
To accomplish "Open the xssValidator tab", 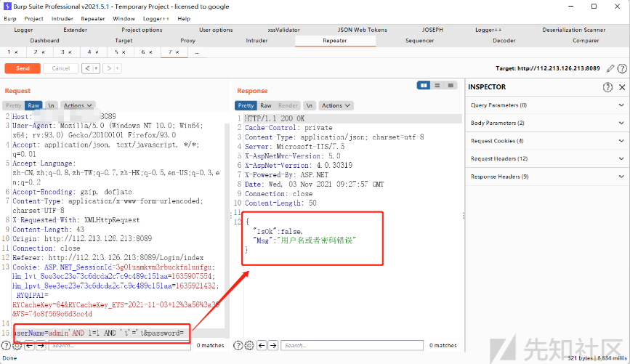I will click(283, 30).
